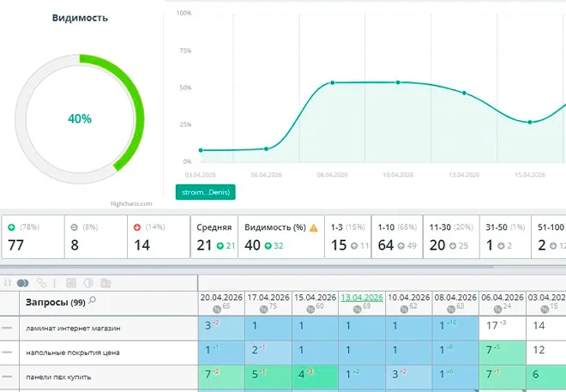Open the 13.04.2026 date column link
Screen dimensions: 566x392
[361, 297]
